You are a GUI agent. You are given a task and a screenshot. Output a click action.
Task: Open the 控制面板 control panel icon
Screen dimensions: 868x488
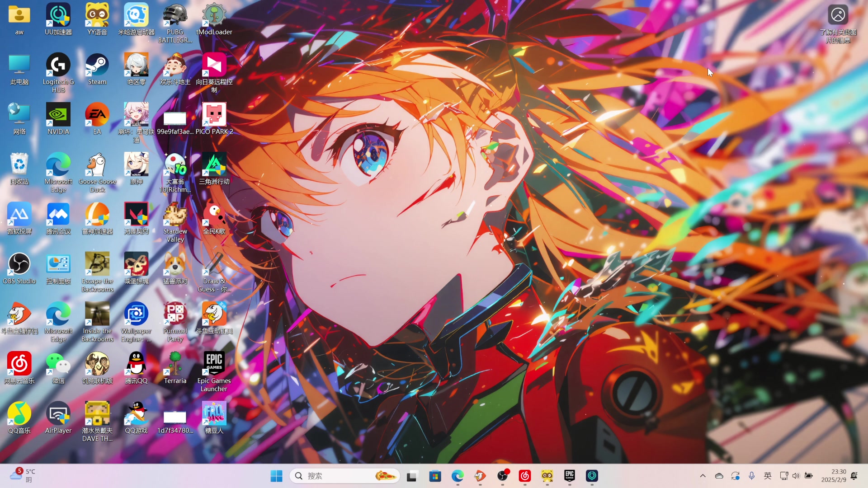coord(58,268)
